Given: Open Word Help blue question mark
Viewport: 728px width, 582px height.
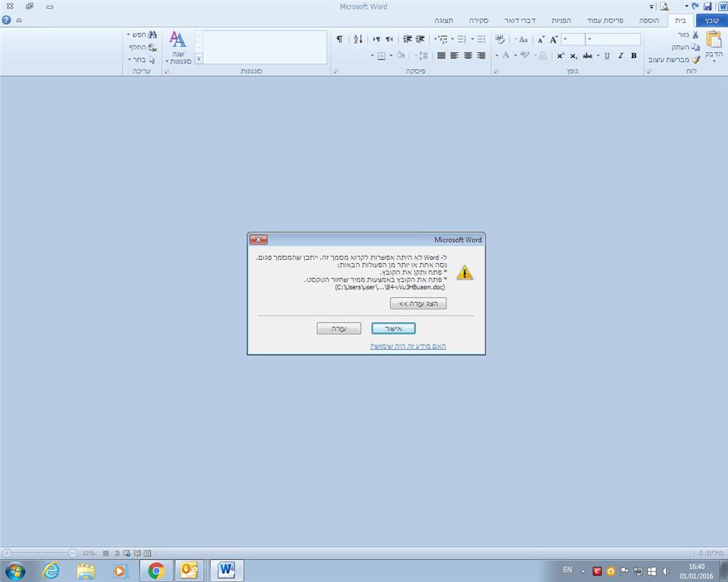Looking at the screenshot, I should [6, 20].
